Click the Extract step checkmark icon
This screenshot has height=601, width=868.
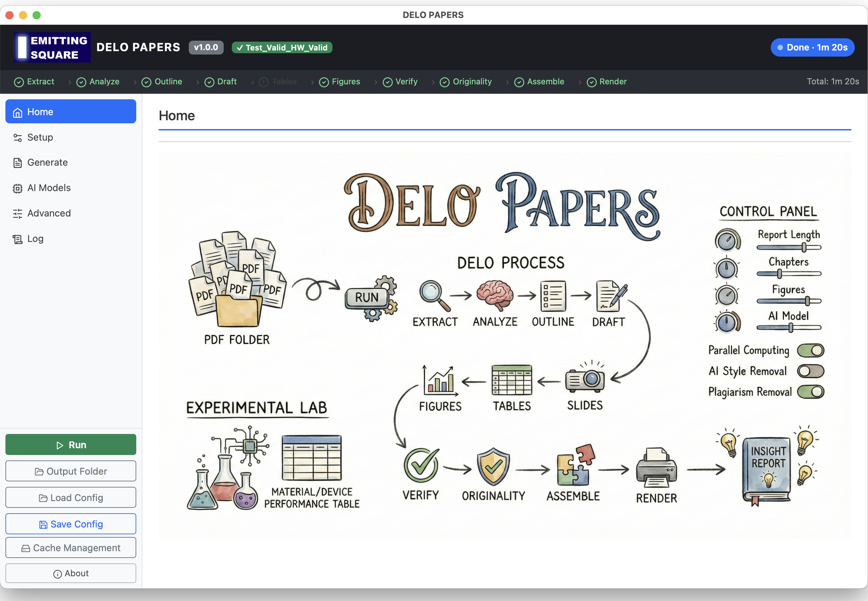pyautogui.click(x=19, y=82)
